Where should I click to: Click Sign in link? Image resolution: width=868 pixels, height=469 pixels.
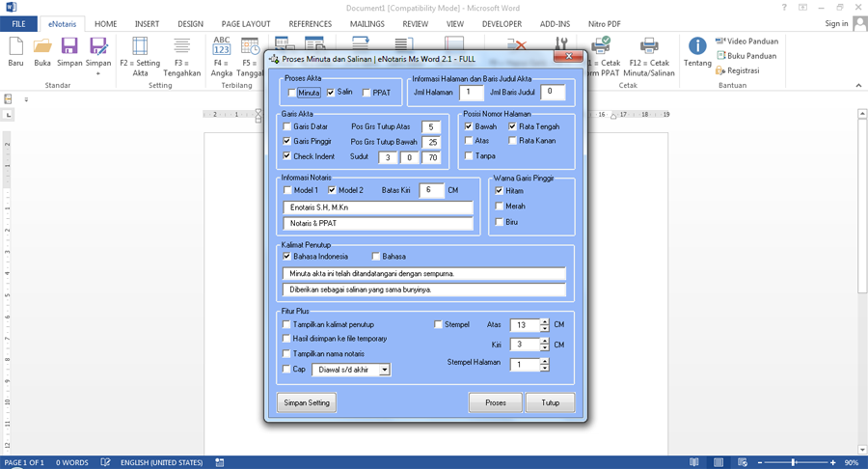tap(836, 23)
